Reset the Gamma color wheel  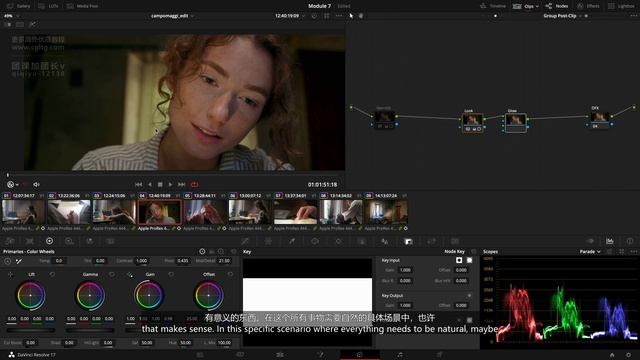[x=112, y=275]
